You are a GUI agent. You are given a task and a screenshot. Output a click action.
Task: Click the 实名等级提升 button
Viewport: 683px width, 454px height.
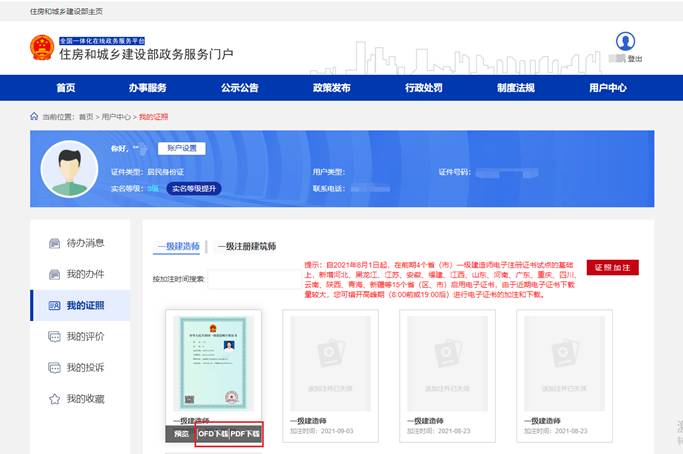[194, 188]
